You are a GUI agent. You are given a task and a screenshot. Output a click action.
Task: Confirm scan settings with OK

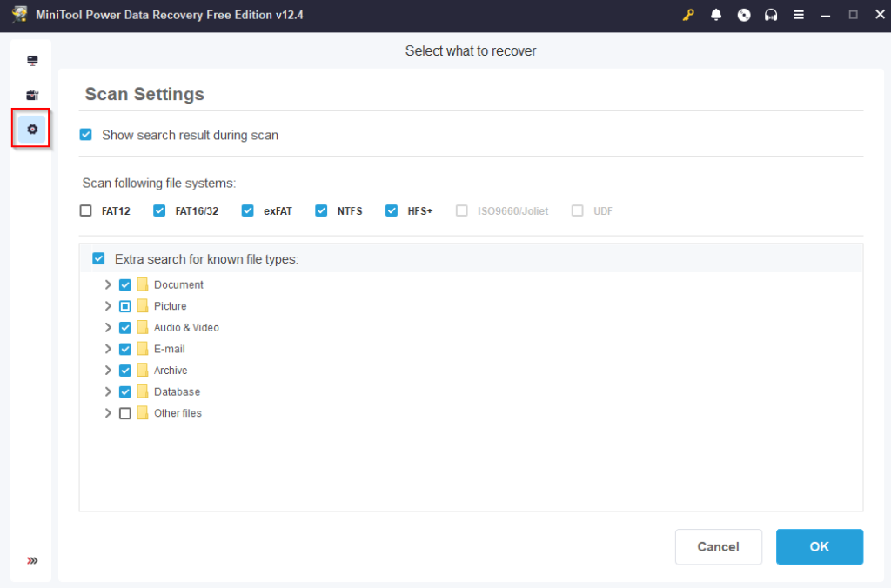(x=820, y=546)
